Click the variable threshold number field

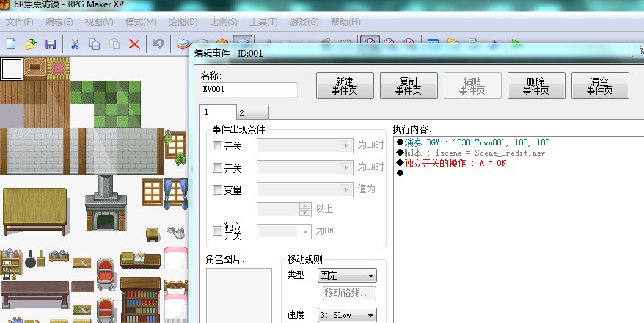pyautogui.click(x=279, y=209)
